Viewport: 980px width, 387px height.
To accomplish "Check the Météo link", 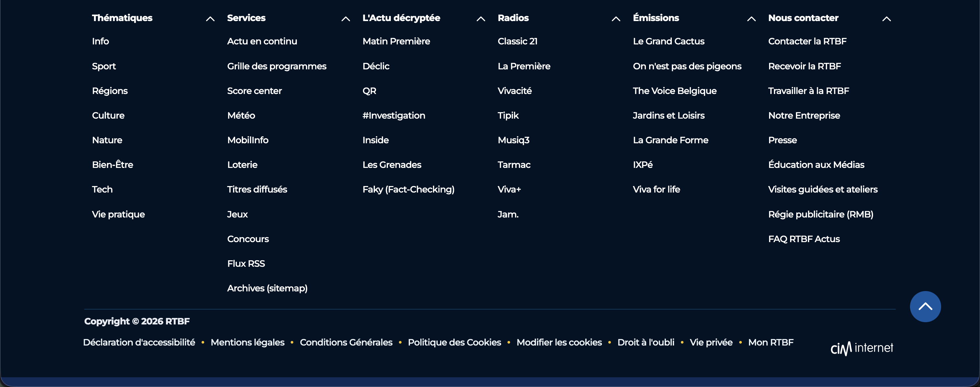I will click(x=241, y=115).
